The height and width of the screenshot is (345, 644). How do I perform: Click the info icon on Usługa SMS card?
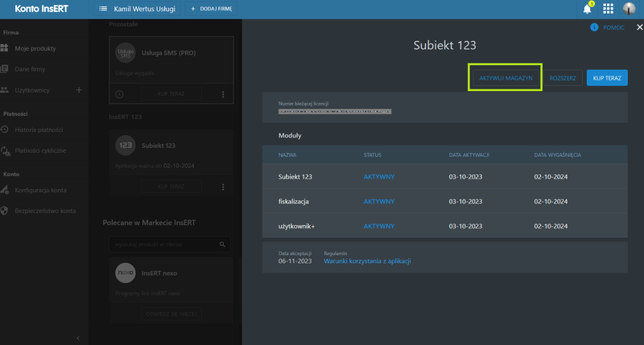(119, 94)
